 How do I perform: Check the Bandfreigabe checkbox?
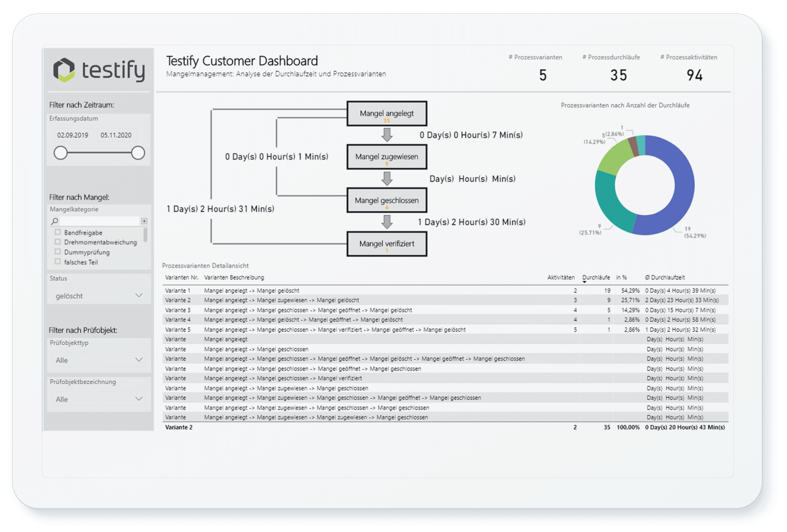point(58,232)
